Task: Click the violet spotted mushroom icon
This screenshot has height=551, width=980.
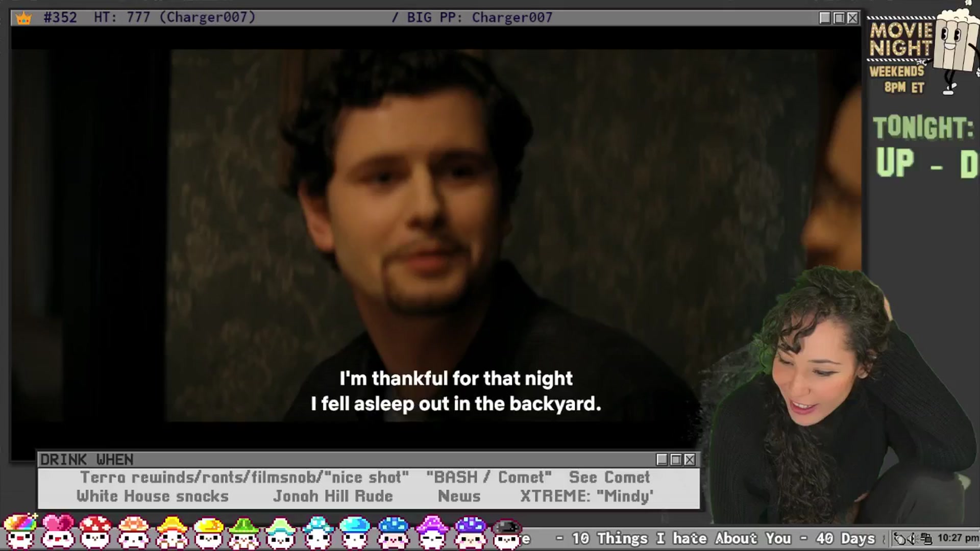Action: 470,532
